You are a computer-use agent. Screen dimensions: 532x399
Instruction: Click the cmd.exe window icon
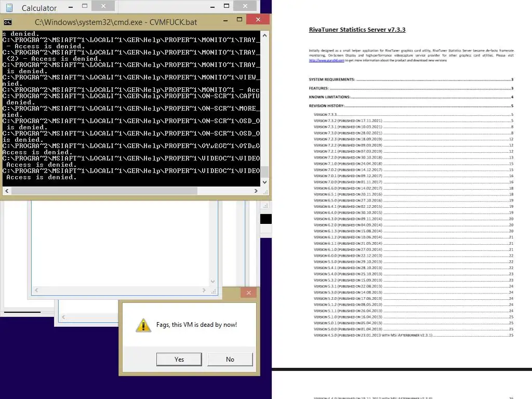pyautogui.click(x=8, y=22)
